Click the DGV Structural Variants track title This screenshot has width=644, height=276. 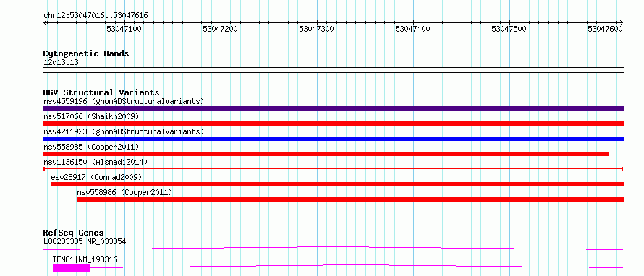click(101, 92)
